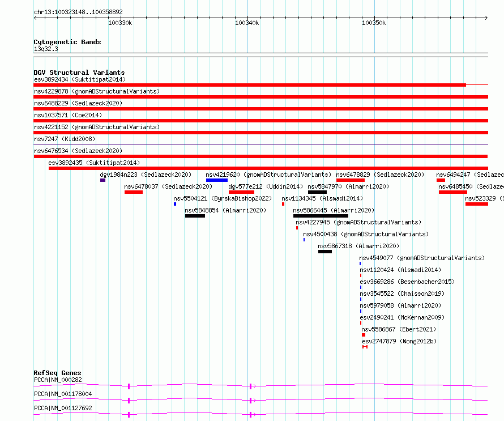Click the nsv6476534 (Sedlazeck2020) label

point(78,151)
